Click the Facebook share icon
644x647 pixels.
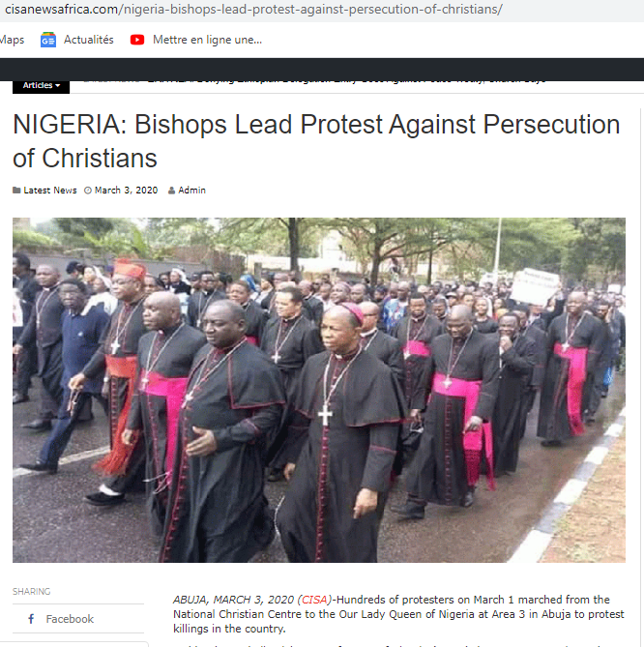(x=31, y=619)
